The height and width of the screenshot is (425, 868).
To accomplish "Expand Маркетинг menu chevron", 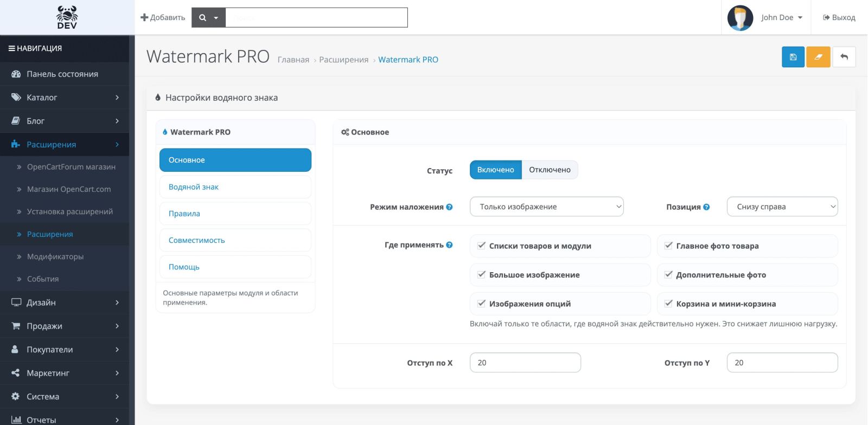I will tap(117, 373).
